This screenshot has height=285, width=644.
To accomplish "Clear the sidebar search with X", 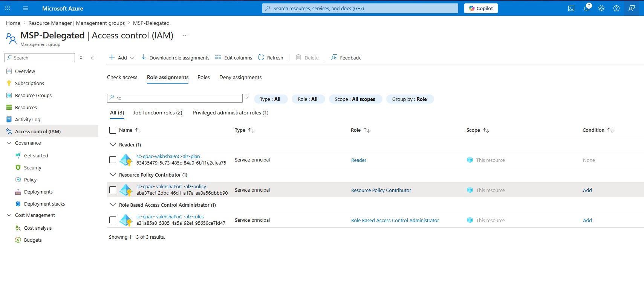I will click(81, 58).
